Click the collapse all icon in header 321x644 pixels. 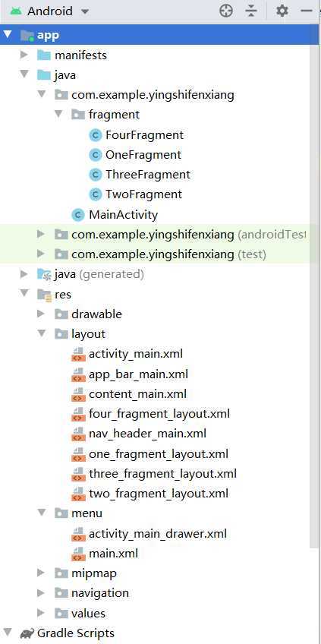point(251,11)
